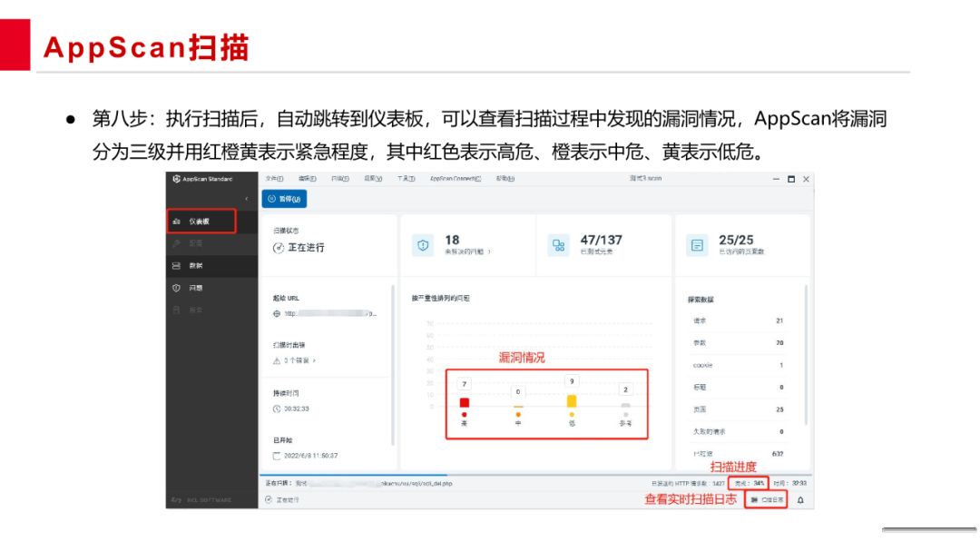Minimize the AppScan window
980x552 pixels.
pos(776,179)
